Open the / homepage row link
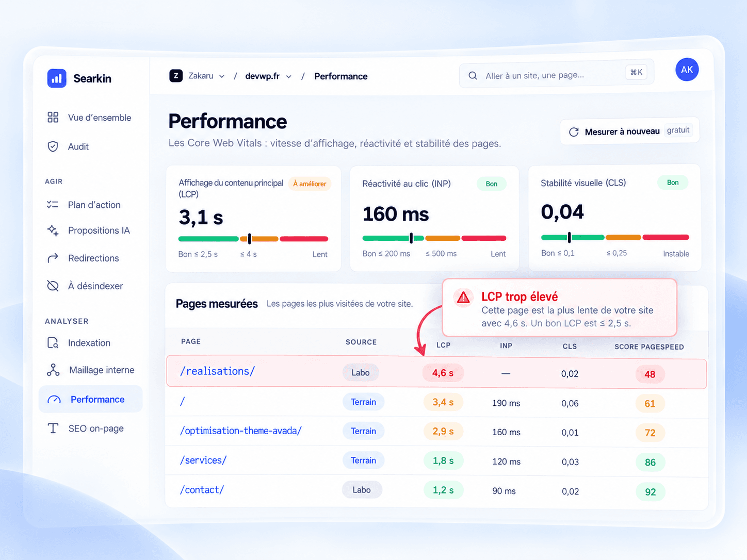The width and height of the screenshot is (747, 560). pos(182,402)
